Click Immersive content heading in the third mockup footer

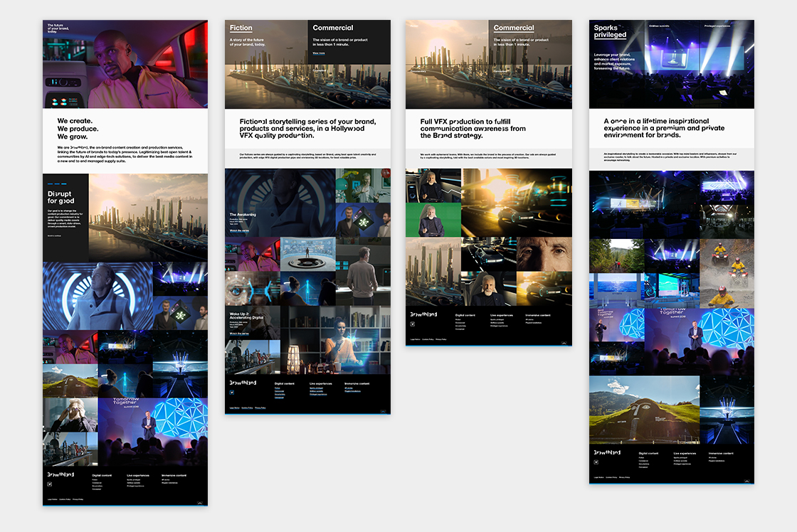(538, 314)
